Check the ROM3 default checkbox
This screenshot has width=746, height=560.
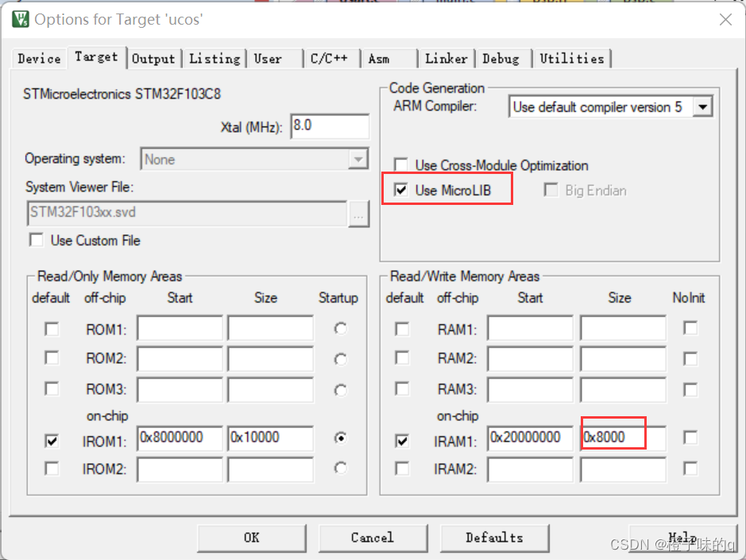52,388
